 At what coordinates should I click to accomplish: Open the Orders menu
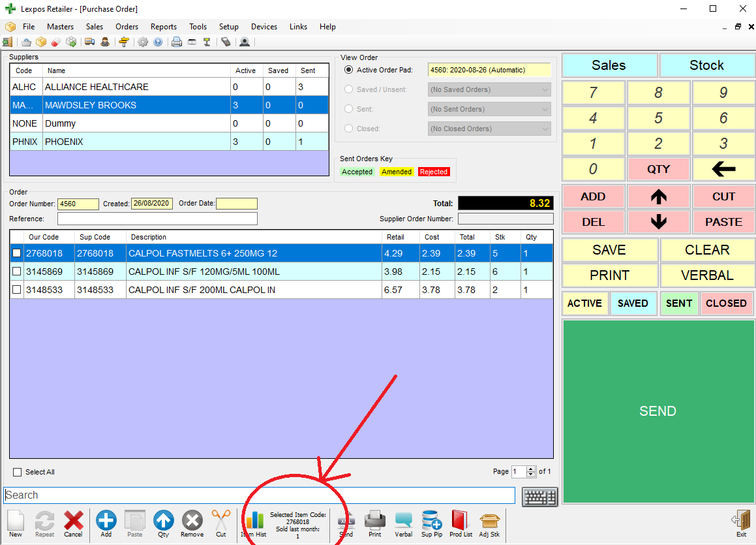click(127, 27)
